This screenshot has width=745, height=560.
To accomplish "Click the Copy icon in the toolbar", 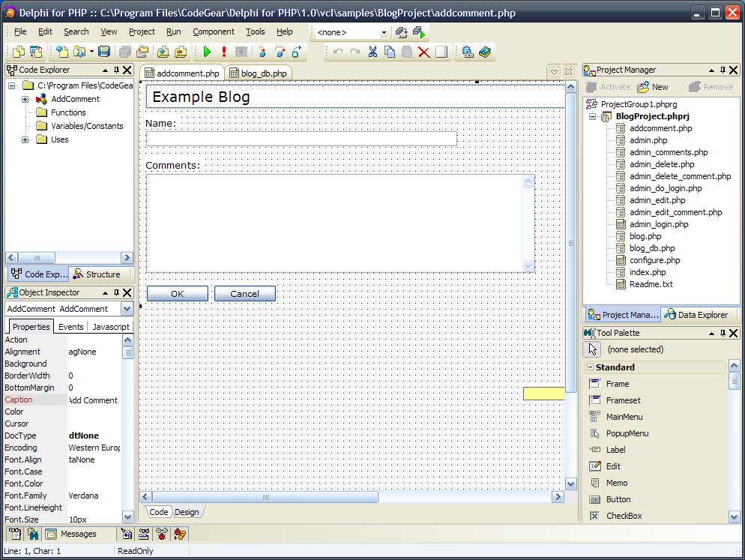I will click(x=390, y=52).
